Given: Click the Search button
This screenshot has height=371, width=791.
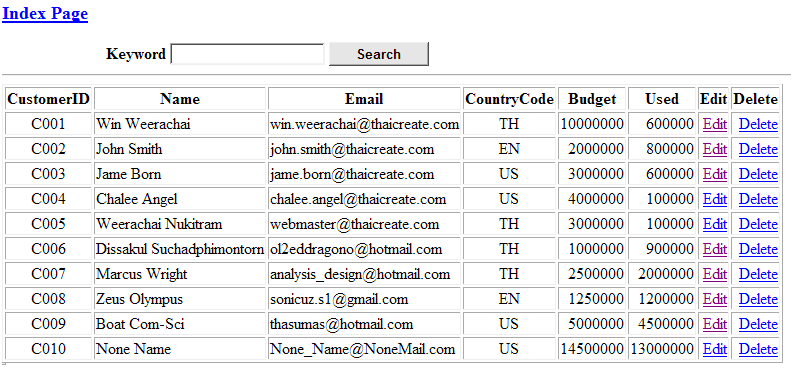Looking at the screenshot, I should pos(379,54).
